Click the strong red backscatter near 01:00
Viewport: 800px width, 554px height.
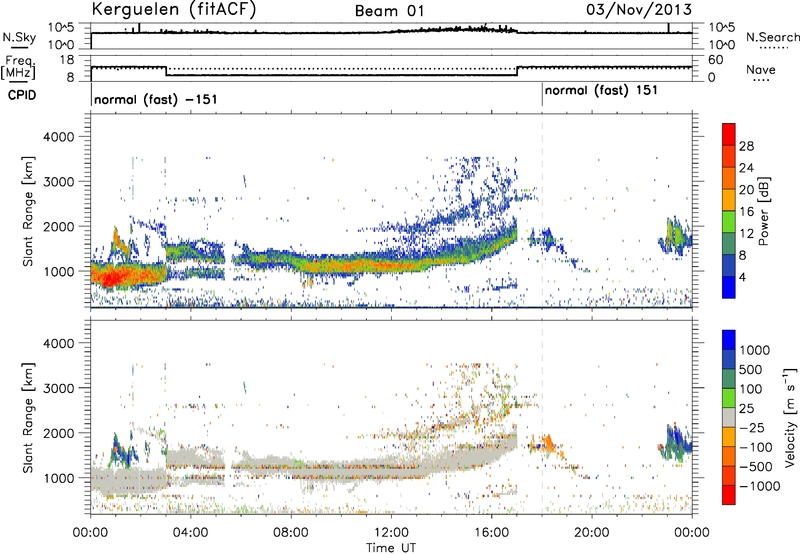[x=112, y=277]
